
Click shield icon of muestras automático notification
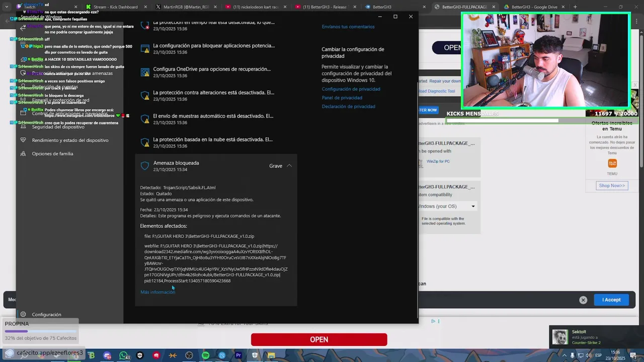145,119
